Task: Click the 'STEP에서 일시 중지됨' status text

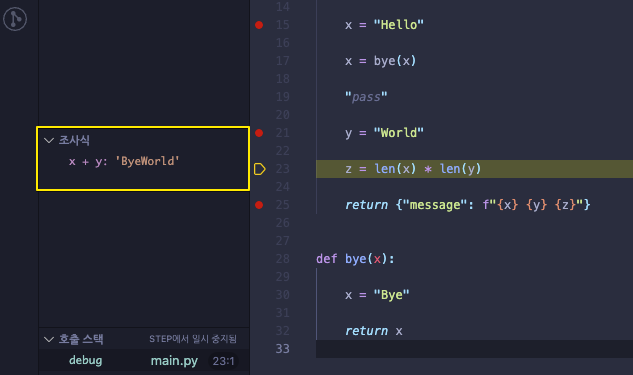Action: pos(193,339)
